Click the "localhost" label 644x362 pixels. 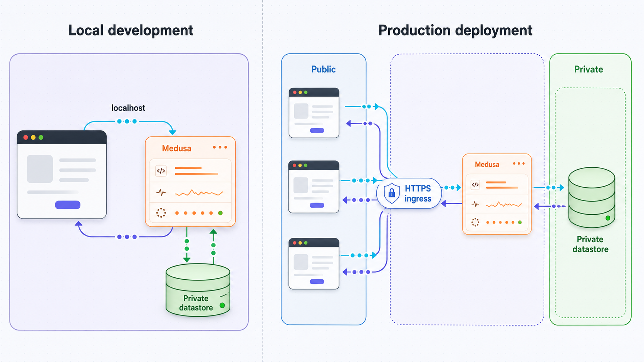[x=128, y=108]
